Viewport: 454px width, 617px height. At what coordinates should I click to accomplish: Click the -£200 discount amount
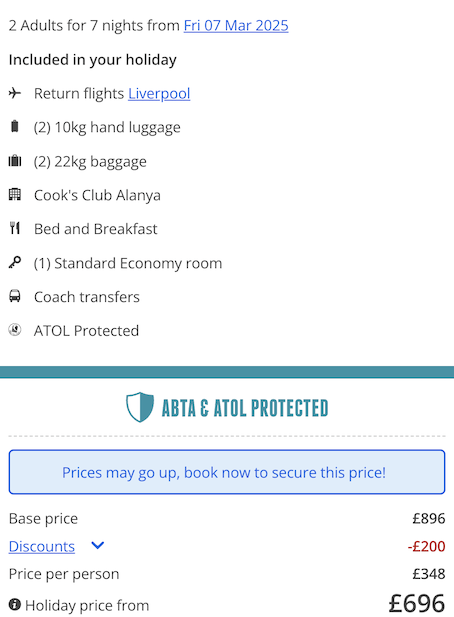pyautogui.click(x=426, y=546)
